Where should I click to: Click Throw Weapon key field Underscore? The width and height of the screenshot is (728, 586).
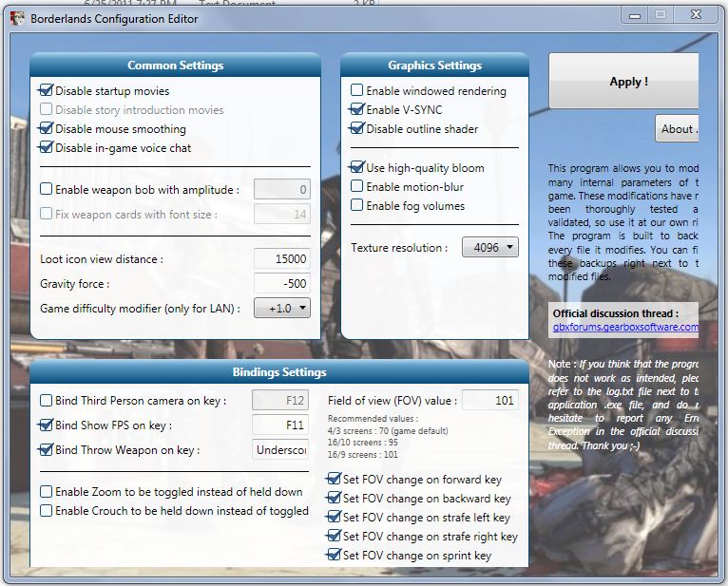(x=280, y=449)
